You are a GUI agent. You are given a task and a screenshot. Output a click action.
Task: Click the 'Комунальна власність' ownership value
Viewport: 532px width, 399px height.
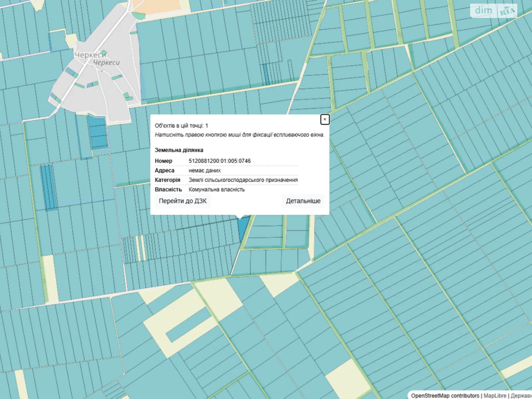click(x=216, y=190)
